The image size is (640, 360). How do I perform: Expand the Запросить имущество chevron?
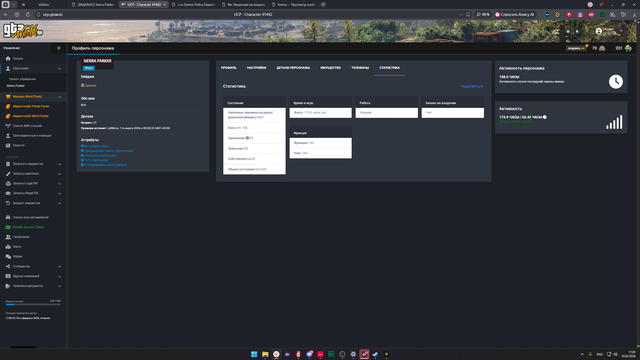tap(60, 164)
